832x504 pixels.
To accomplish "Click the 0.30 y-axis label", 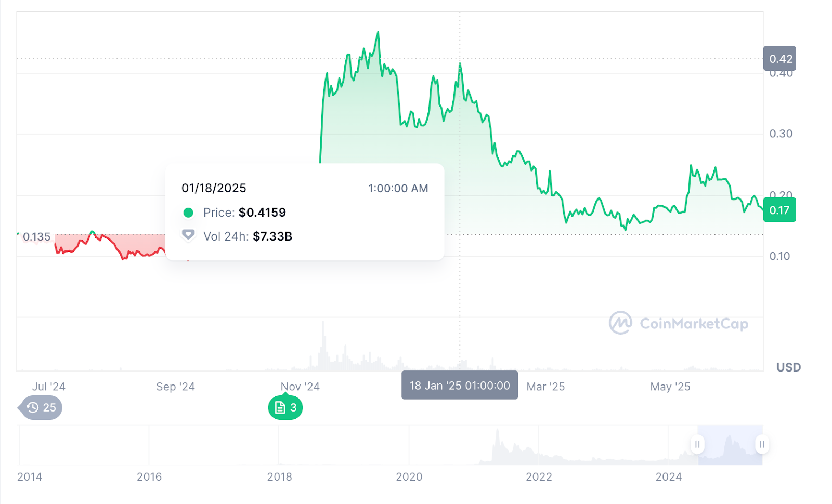I will [781, 134].
